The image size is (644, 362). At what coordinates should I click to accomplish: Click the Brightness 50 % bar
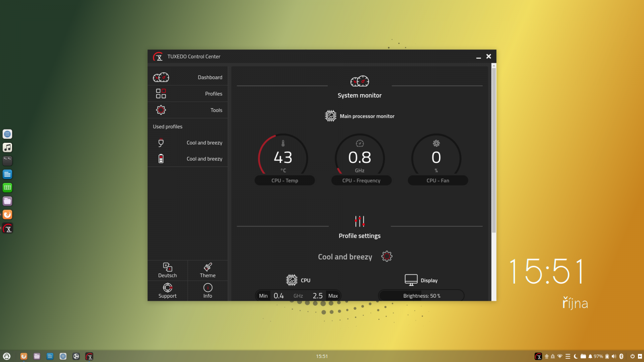click(x=421, y=296)
